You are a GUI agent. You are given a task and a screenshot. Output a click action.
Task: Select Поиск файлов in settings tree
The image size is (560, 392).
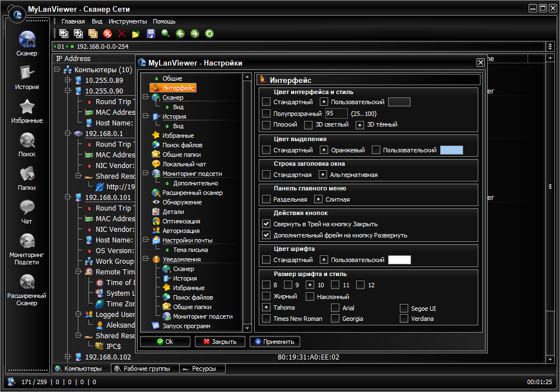(x=182, y=145)
